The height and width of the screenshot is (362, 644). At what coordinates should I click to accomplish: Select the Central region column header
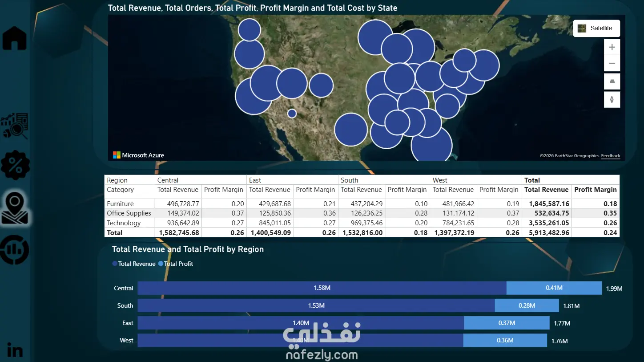coord(168,180)
